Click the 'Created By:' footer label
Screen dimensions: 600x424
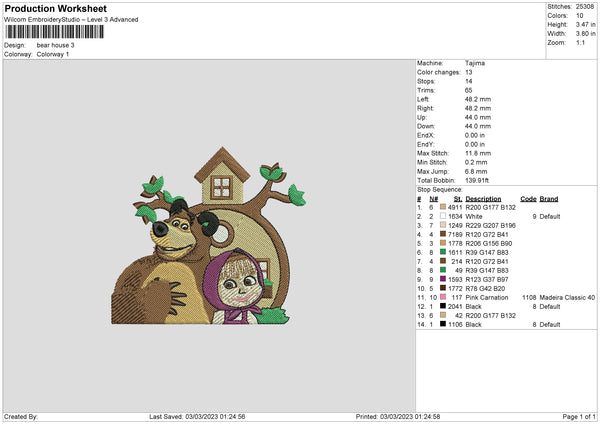(21, 417)
